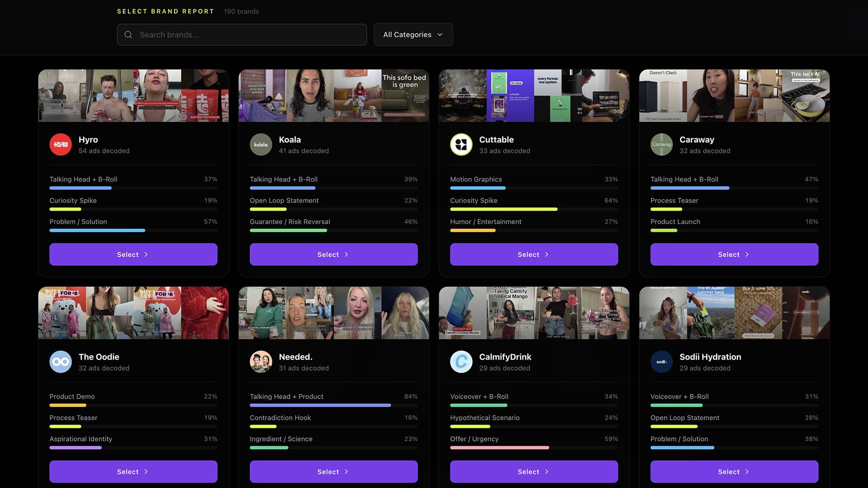Focus the Search brands input field
The image size is (868, 488).
click(x=242, y=35)
